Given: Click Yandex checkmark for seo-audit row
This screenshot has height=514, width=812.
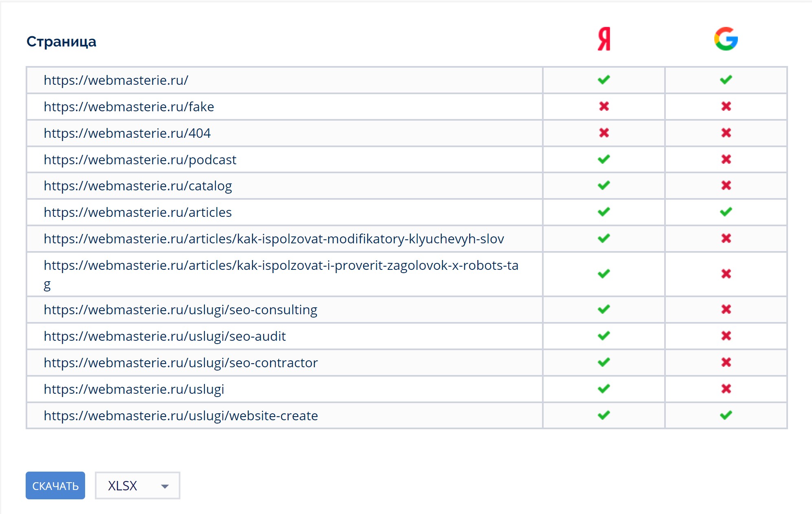Looking at the screenshot, I should 604,336.
